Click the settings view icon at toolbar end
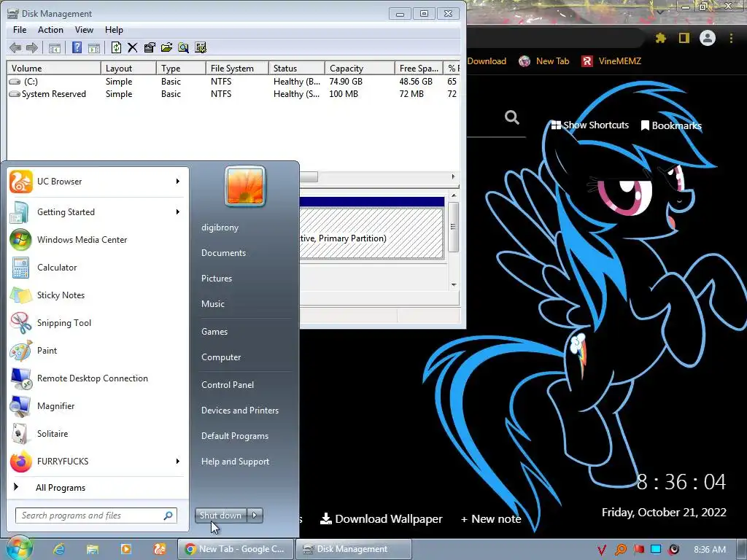 click(x=201, y=47)
